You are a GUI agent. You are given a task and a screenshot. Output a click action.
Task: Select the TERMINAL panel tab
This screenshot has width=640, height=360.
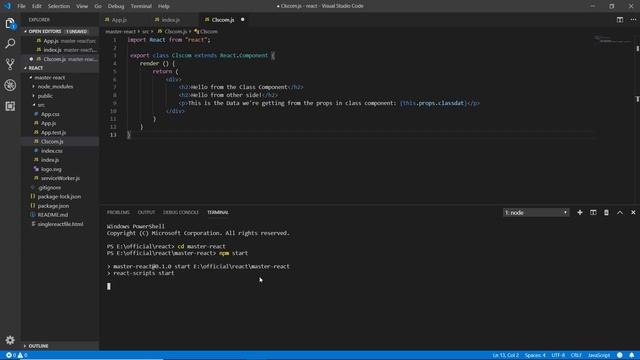pyautogui.click(x=218, y=212)
